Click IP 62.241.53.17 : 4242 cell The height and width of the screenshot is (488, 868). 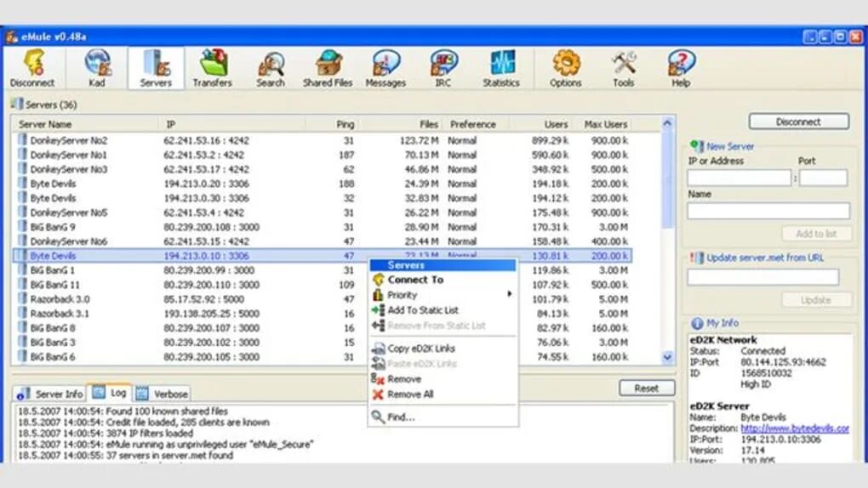206,169
